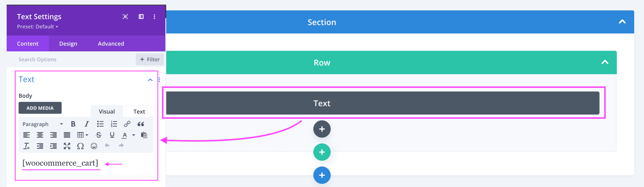Viewport: 644px width, 187px height.
Task: Insert a blockquote
Action: coord(141,124)
